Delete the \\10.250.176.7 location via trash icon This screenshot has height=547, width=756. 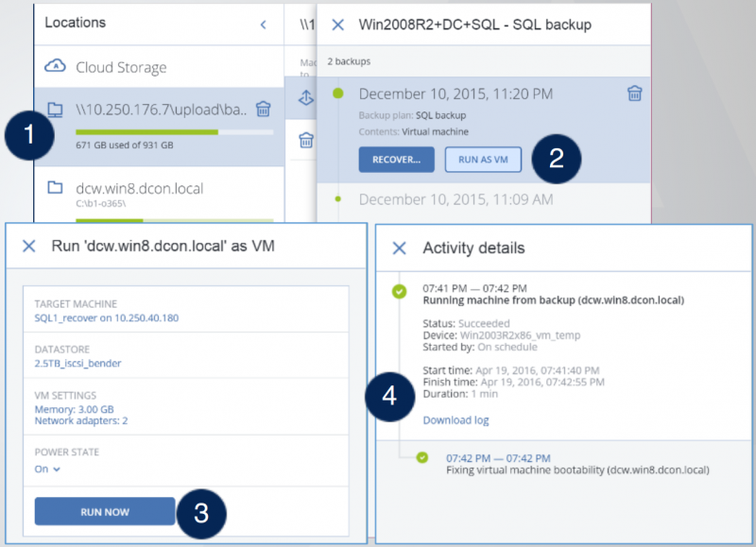[264, 109]
